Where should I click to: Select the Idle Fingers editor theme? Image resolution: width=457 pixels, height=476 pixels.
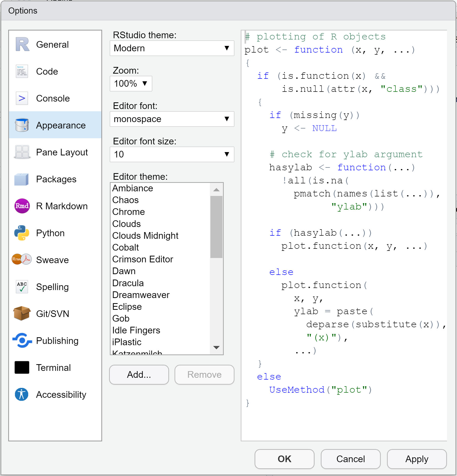coord(160,330)
